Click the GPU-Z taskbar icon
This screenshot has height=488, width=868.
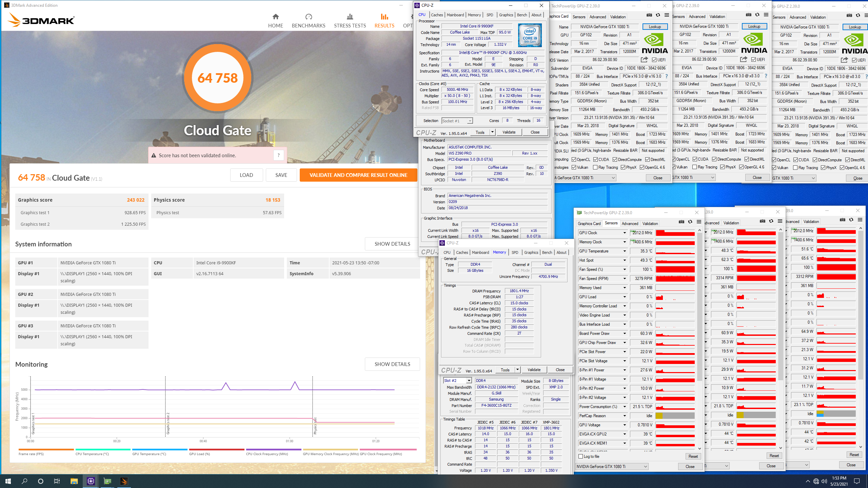(x=107, y=481)
